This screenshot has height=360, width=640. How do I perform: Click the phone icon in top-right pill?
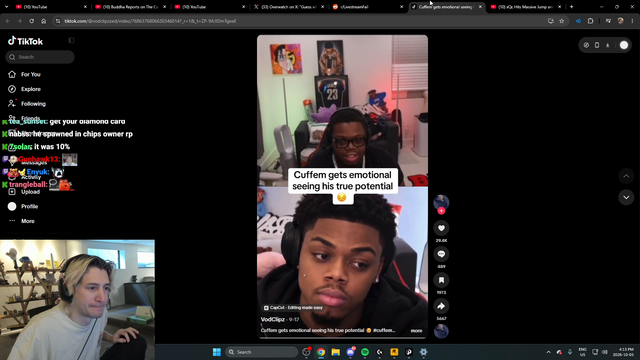click(597, 45)
